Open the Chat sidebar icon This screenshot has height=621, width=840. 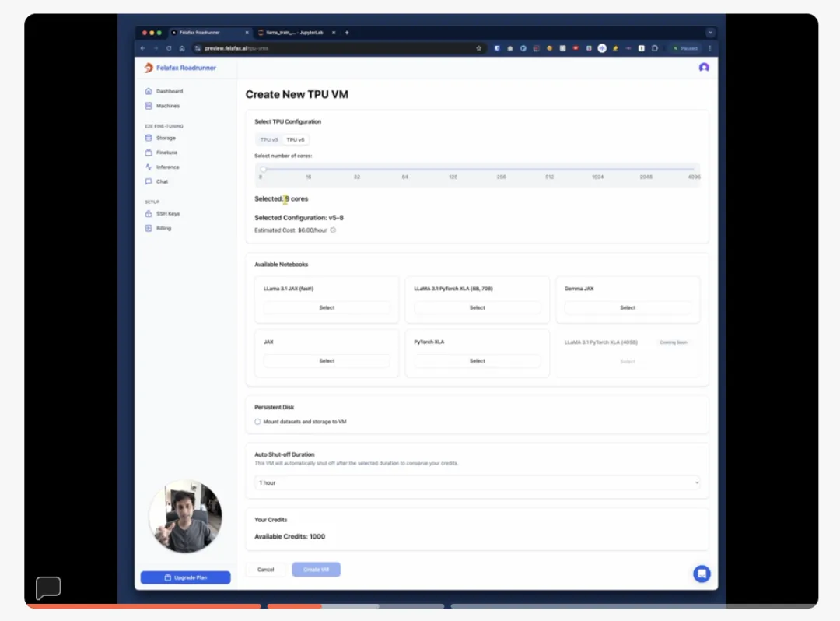[149, 181]
